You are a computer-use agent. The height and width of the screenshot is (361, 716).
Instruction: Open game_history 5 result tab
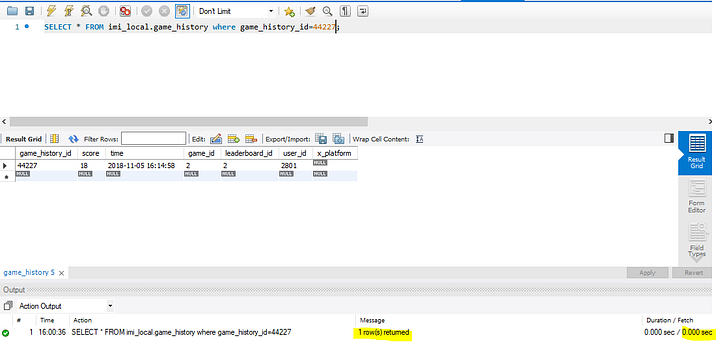[29, 272]
